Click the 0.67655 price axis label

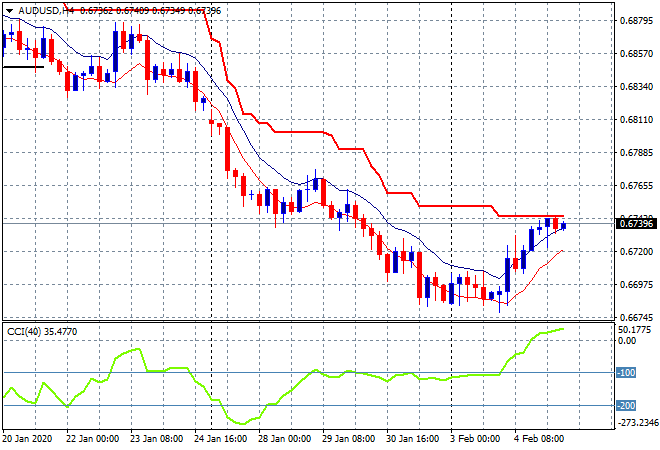click(635, 186)
